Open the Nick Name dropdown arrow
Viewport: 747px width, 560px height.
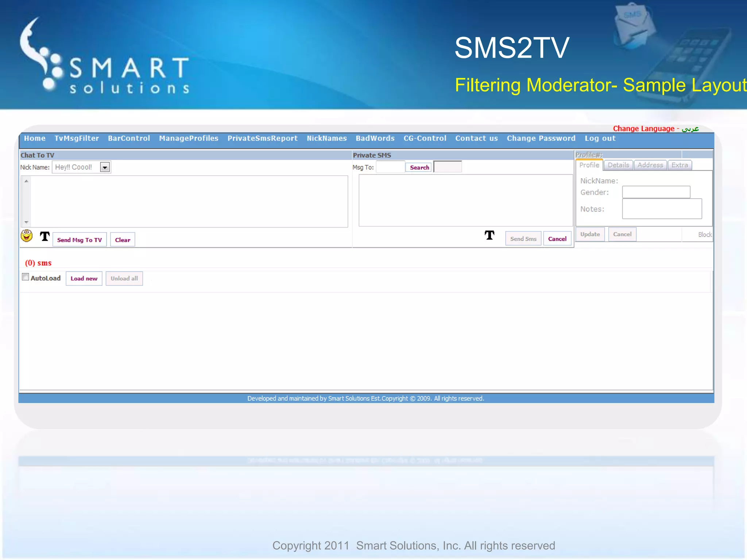[105, 167]
